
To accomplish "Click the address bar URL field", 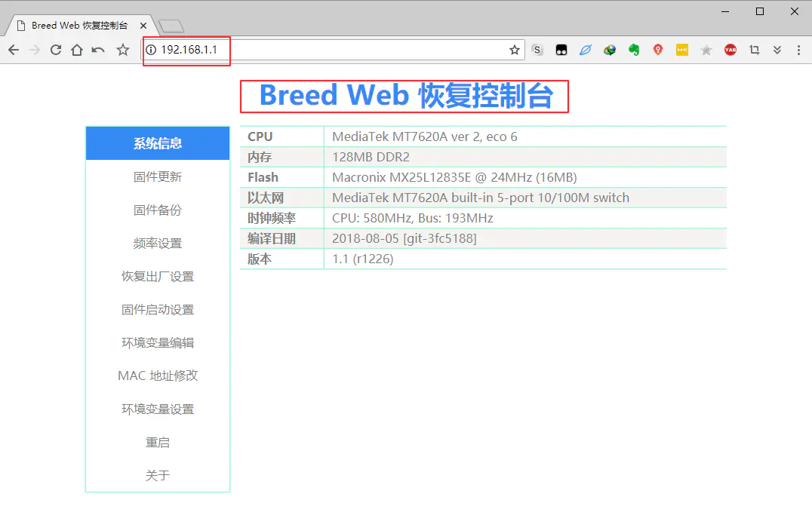I will 331,50.
